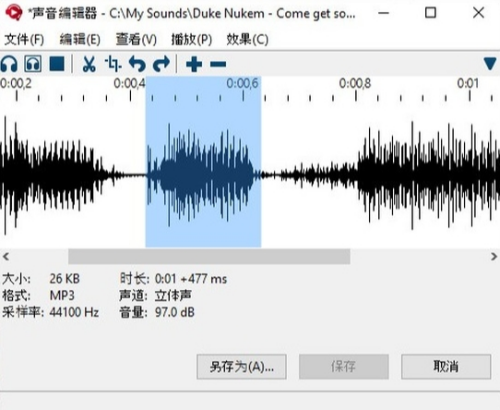Open the 查看(V) menu

point(136,39)
